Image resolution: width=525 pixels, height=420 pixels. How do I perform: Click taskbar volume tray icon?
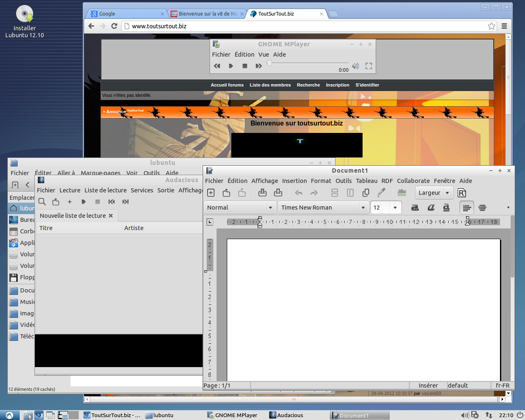click(x=465, y=415)
